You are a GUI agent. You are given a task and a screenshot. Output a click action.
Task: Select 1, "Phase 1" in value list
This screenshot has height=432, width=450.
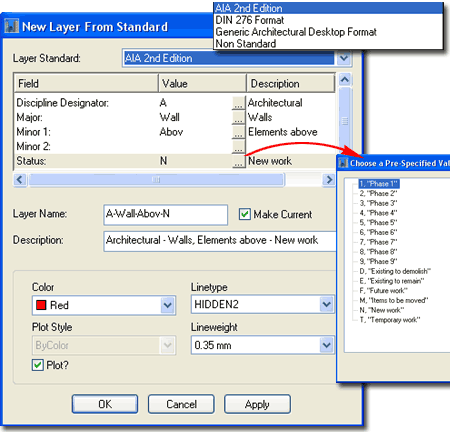[x=379, y=184]
